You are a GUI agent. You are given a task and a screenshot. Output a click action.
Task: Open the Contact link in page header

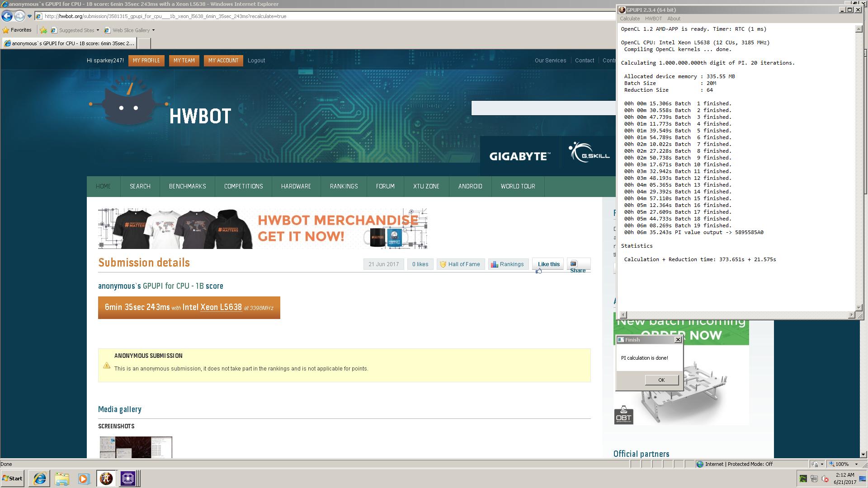click(585, 61)
